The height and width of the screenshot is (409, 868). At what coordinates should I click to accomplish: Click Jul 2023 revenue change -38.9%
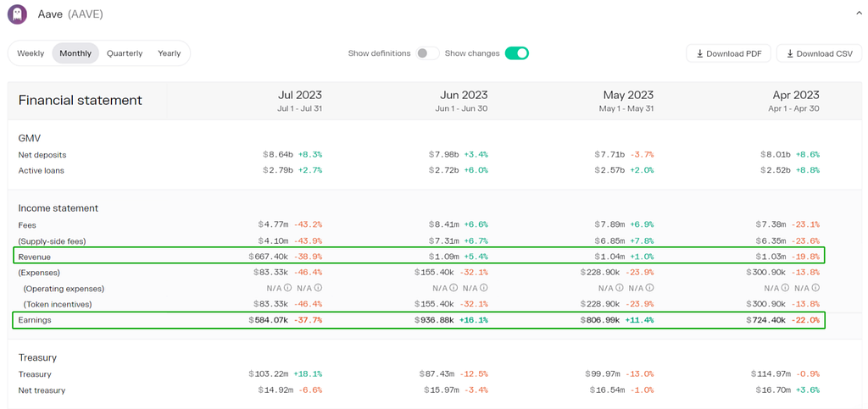pos(308,257)
